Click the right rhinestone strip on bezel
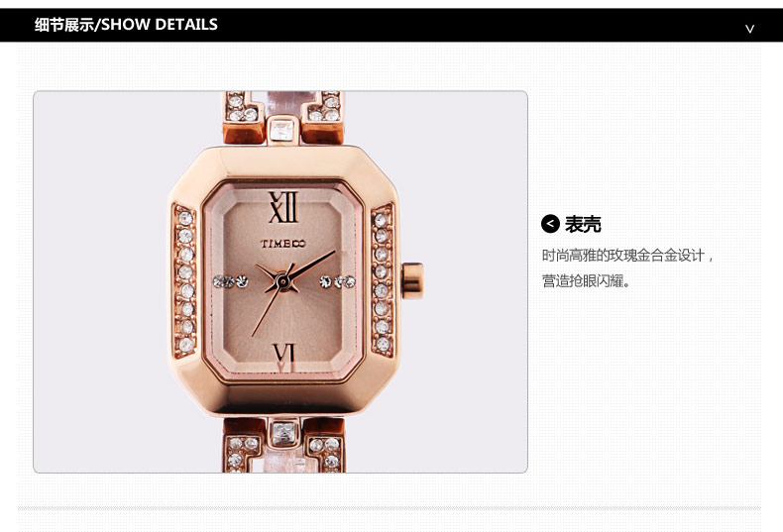This screenshot has height=532, width=783. click(x=382, y=280)
